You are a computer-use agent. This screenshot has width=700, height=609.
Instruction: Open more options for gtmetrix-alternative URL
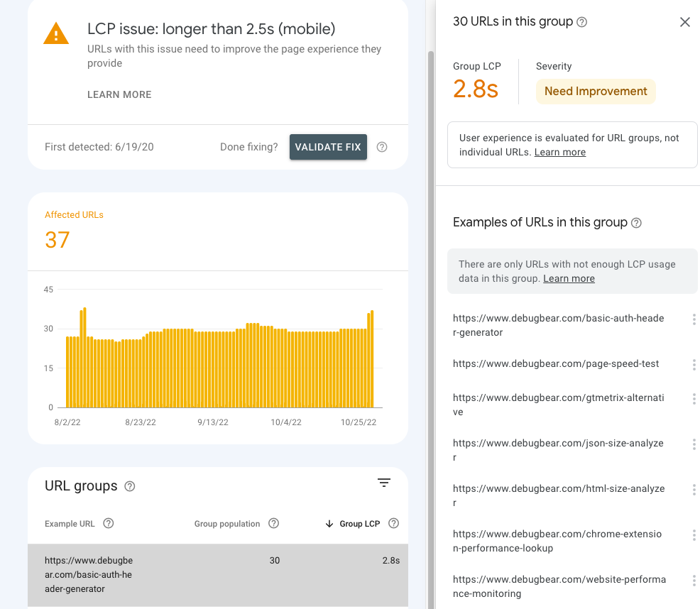pyautogui.click(x=694, y=399)
